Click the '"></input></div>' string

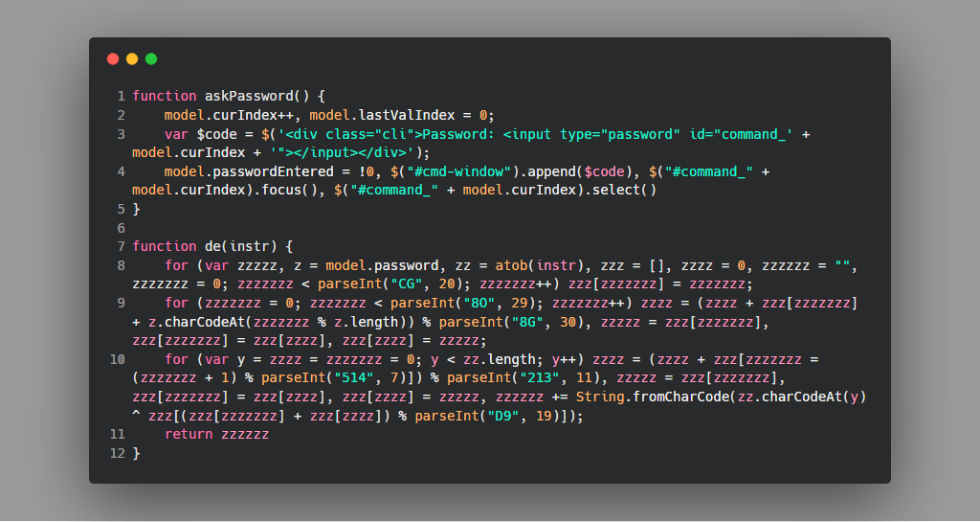pyautogui.click(x=342, y=152)
